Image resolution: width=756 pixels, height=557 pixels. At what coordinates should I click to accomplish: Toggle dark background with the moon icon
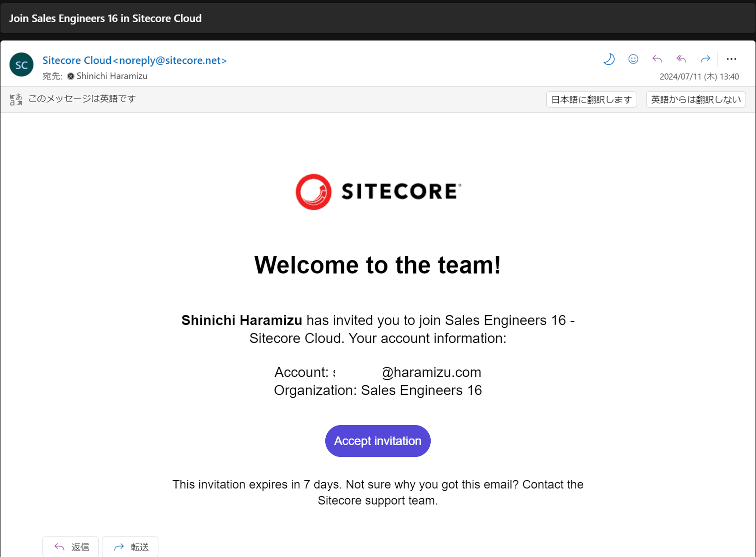[609, 59]
